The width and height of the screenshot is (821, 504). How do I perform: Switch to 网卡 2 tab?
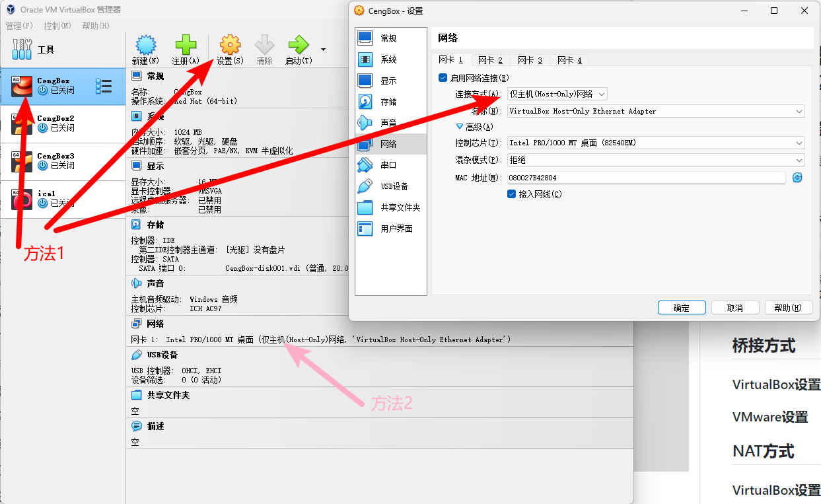pyautogui.click(x=491, y=60)
